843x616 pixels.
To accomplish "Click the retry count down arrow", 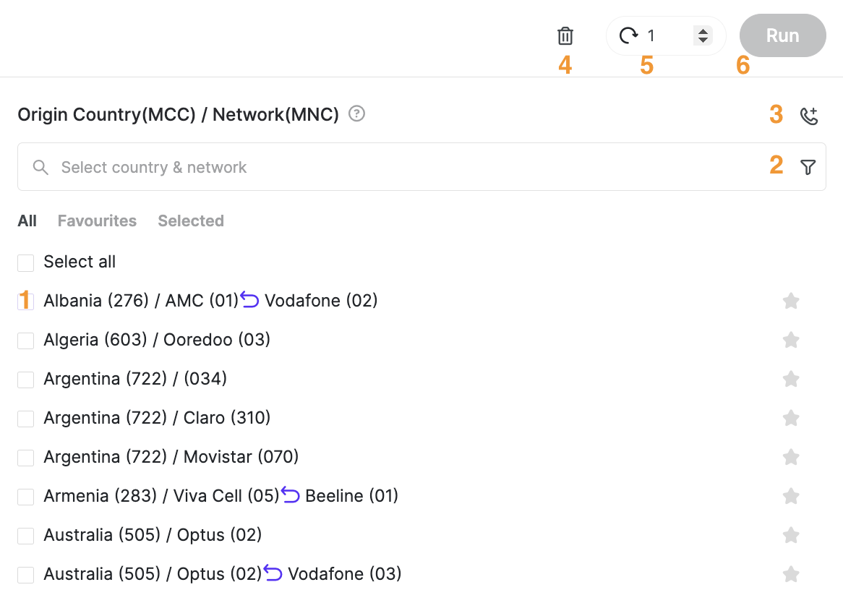I will pos(702,40).
